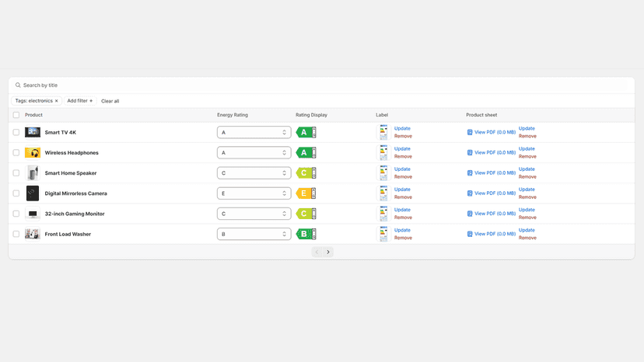
Task: Open energy rating dropdown for 32-inch Gaming Monitor
Action: click(x=254, y=214)
